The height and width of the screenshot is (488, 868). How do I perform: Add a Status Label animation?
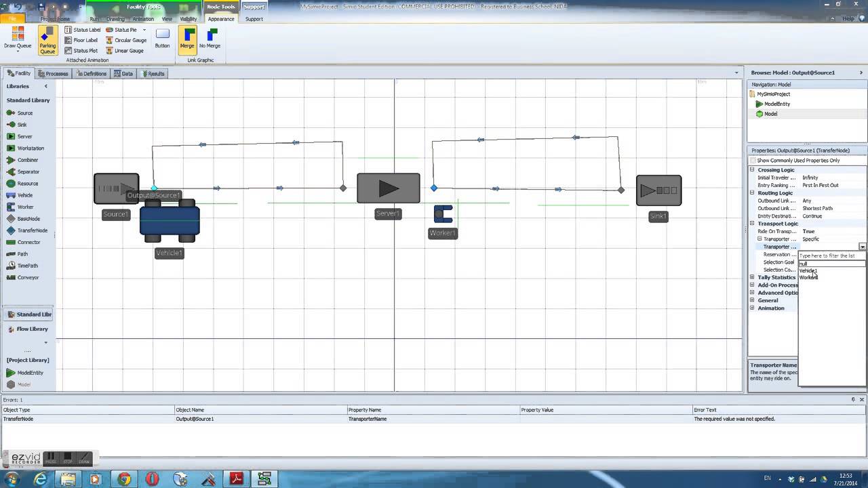pyautogui.click(x=82, y=30)
